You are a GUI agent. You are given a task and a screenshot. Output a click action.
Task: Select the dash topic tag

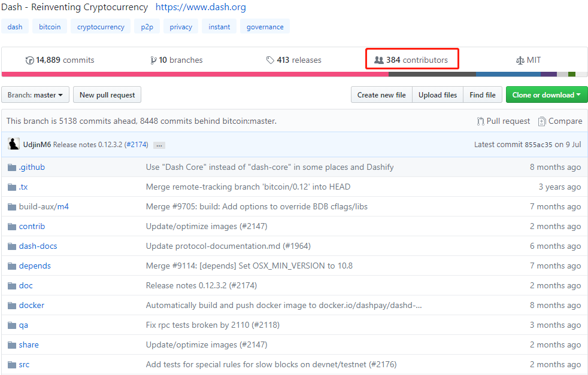(x=15, y=26)
